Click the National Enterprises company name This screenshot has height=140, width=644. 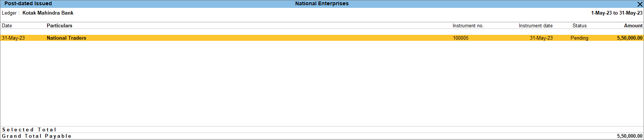322,3
